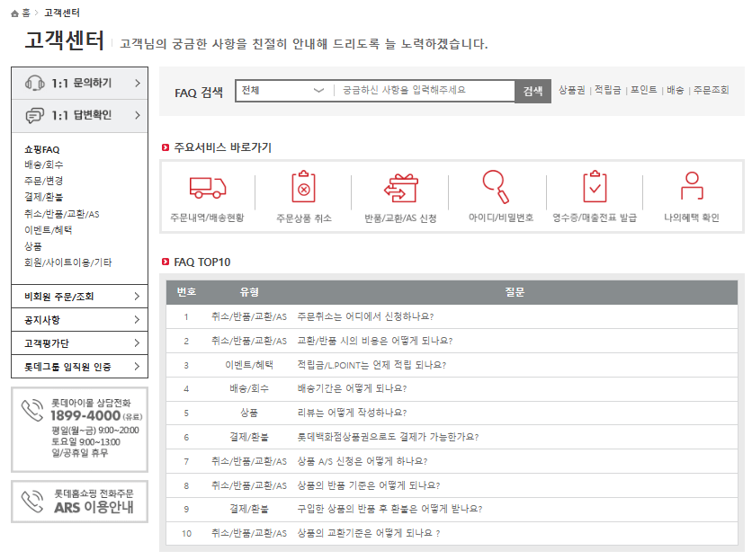This screenshot has width=752, height=560.
Task: Open FAQ 배송기간은 어떻게 되나요?
Action: click(x=352, y=389)
